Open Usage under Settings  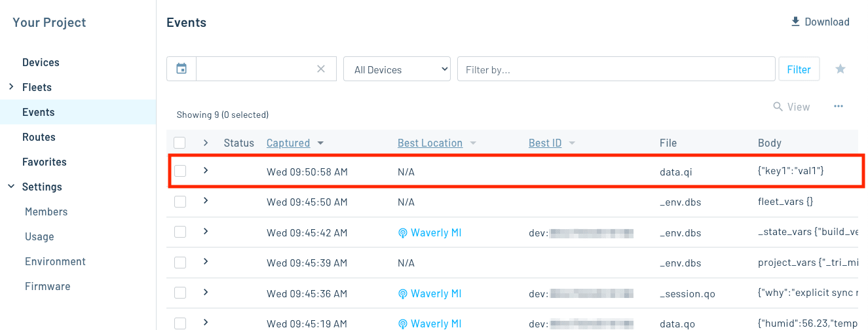point(39,236)
